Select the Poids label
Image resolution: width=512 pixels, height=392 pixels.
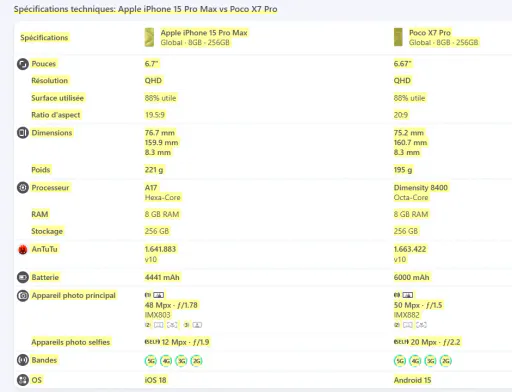tap(41, 170)
